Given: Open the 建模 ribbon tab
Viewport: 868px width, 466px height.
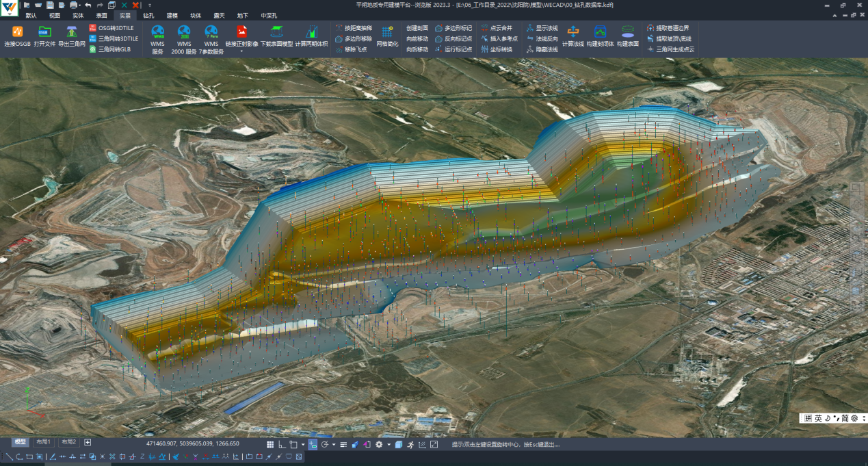Looking at the screenshot, I should (x=172, y=15).
